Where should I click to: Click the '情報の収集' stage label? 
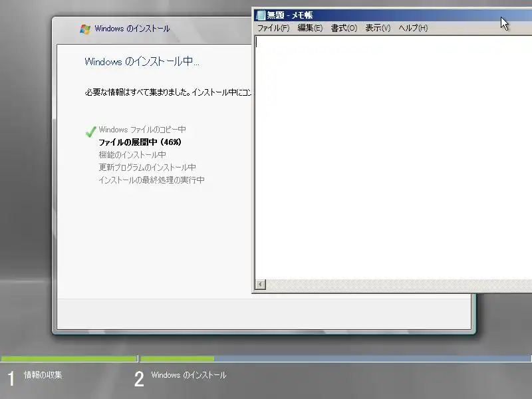(43, 375)
